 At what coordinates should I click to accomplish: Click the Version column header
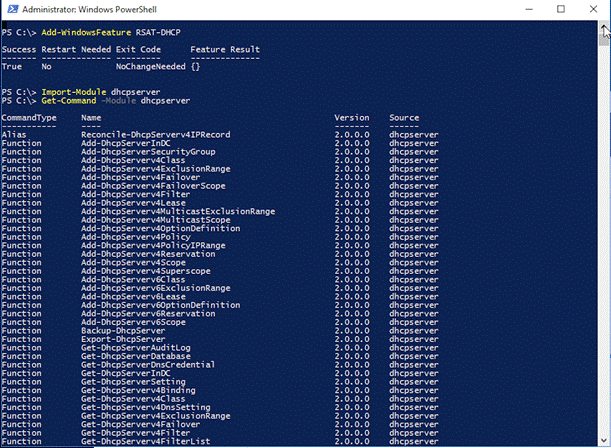352,118
